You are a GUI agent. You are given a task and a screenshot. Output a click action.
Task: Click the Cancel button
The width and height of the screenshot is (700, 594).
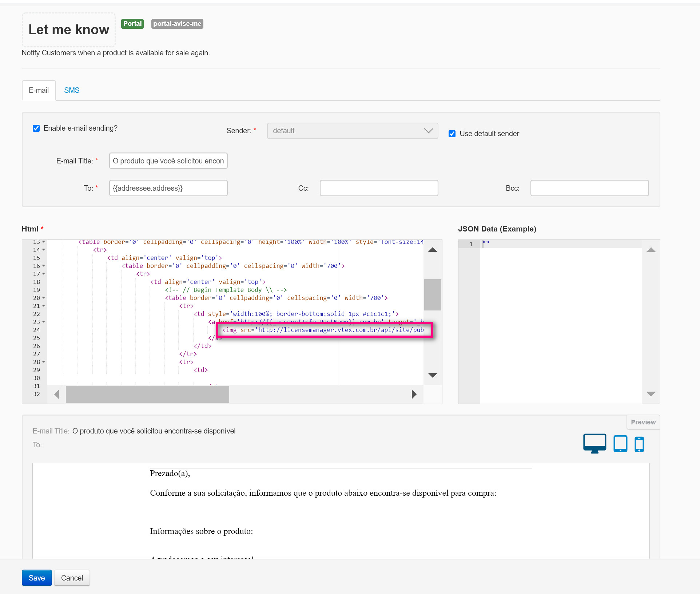72,578
